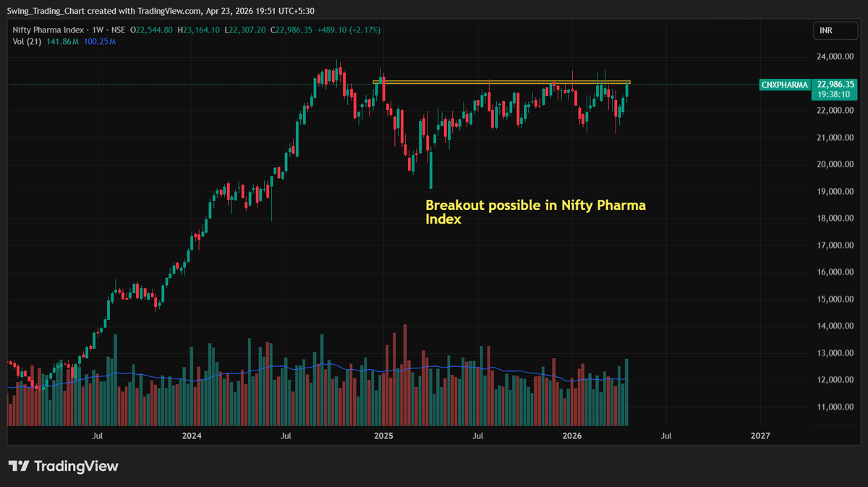The height and width of the screenshot is (487, 868).
Task: Click the 2027 label on time axis
Action: (760, 436)
